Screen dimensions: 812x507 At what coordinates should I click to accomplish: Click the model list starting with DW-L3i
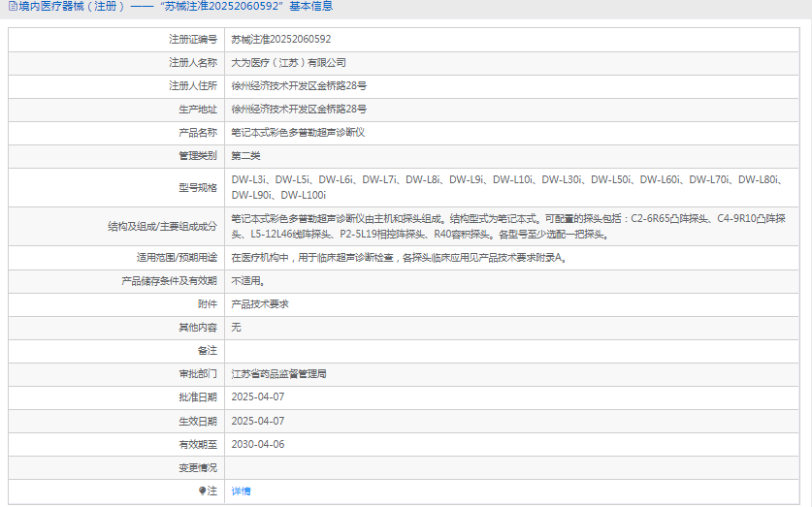pos(508,187)
